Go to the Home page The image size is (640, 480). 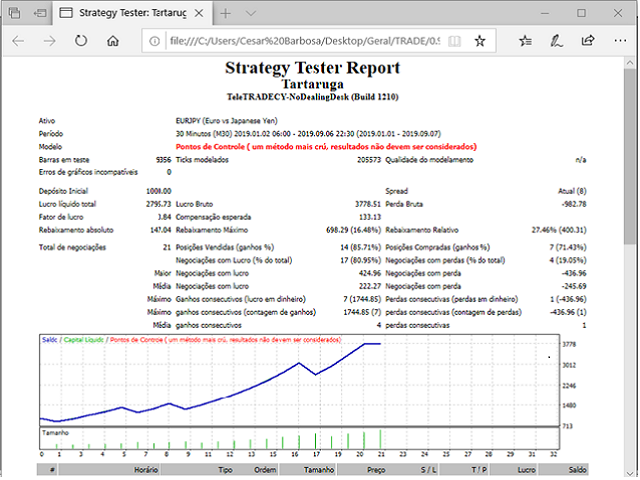tap(113, 42)
